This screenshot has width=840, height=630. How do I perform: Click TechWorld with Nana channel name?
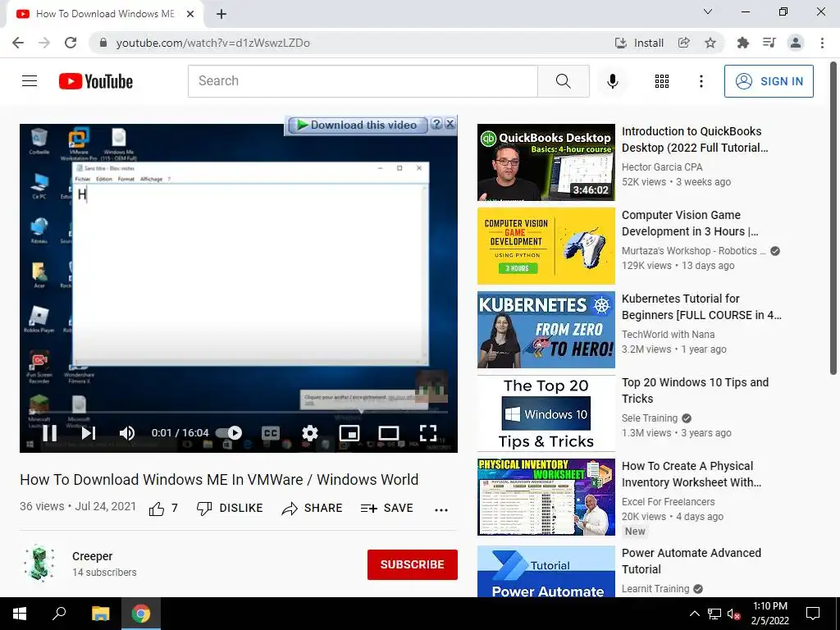pos(668,335)
